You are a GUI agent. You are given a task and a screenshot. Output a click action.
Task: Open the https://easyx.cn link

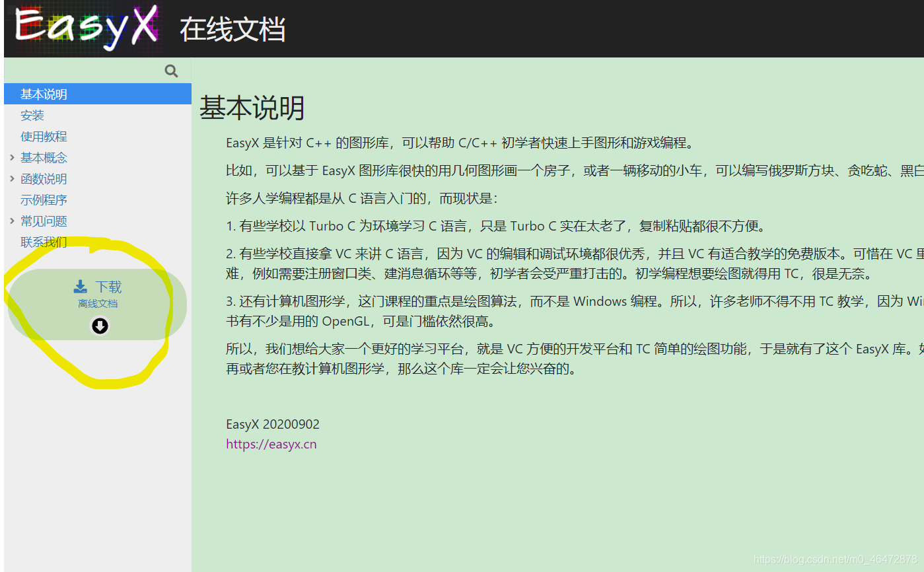click(x=271, y=444)
